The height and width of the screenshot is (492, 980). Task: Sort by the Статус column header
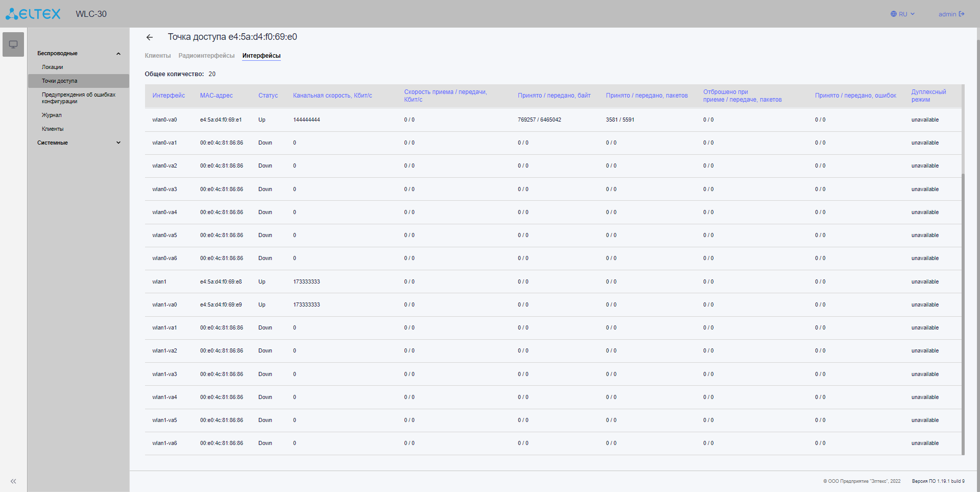pyautogui.click(x=268, y=96)
